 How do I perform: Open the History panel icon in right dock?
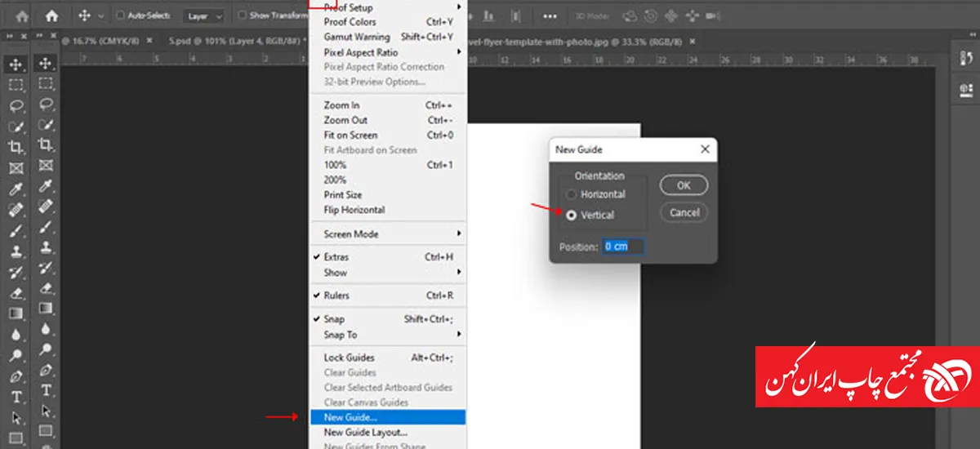click(x=964, y=59)
